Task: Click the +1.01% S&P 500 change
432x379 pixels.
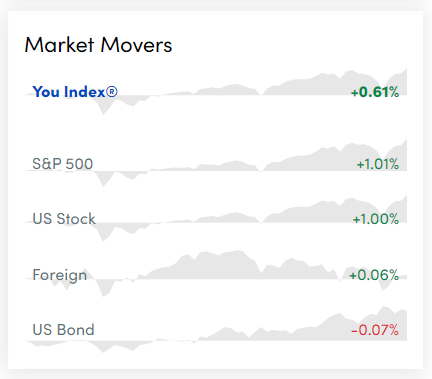Action: pos(378,164)
